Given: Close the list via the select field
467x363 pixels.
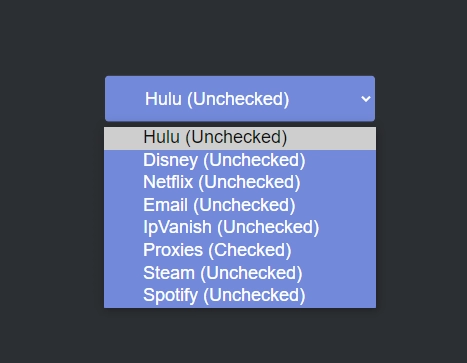Looking at the screenshot, I should coord(240,99).
